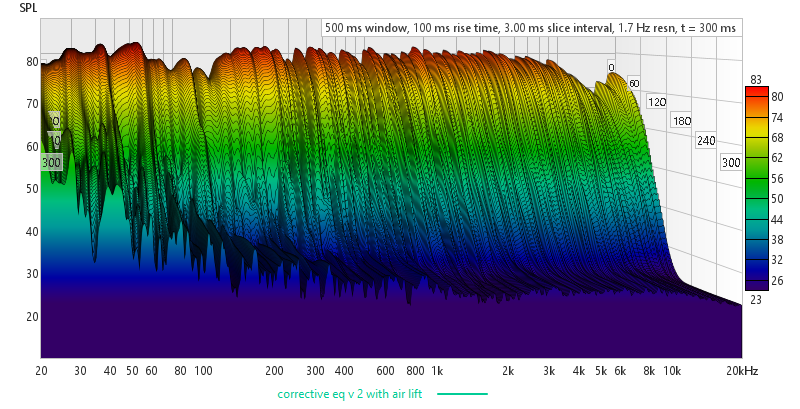
Task: Click the SPL axis label
Action: click(x=29, y=7)
